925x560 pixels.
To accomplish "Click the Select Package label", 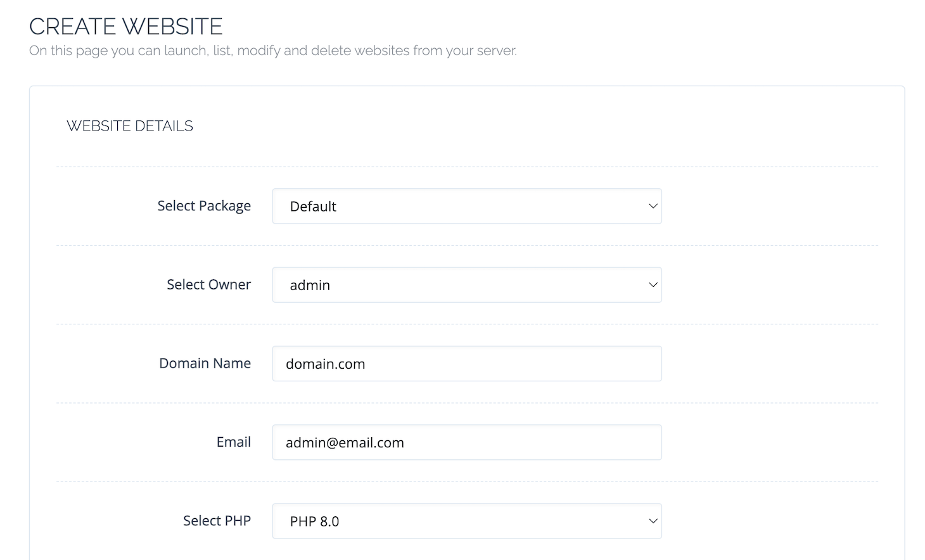I will (204, 206).
